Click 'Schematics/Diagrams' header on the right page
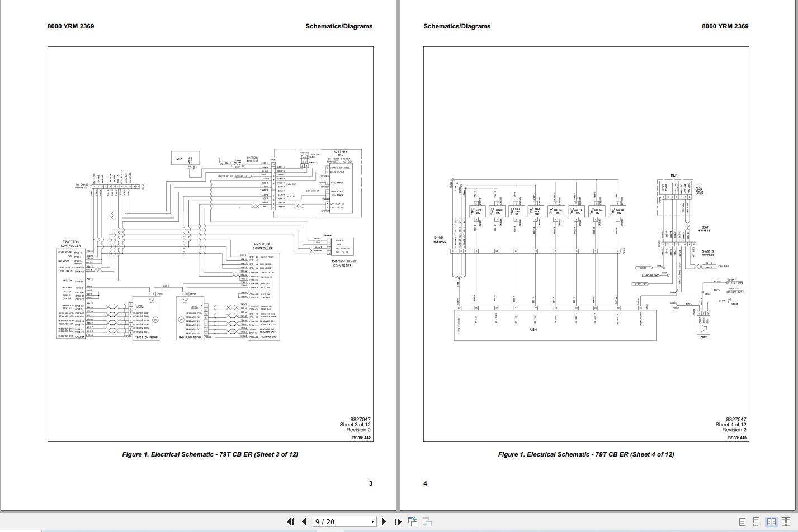 click(457, 26)
